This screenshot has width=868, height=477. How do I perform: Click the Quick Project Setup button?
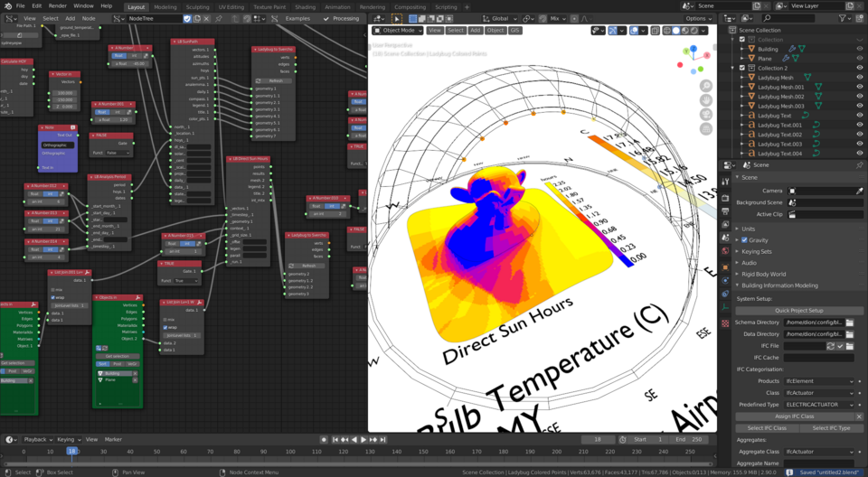pyautogui.click(x=798, y=311)
